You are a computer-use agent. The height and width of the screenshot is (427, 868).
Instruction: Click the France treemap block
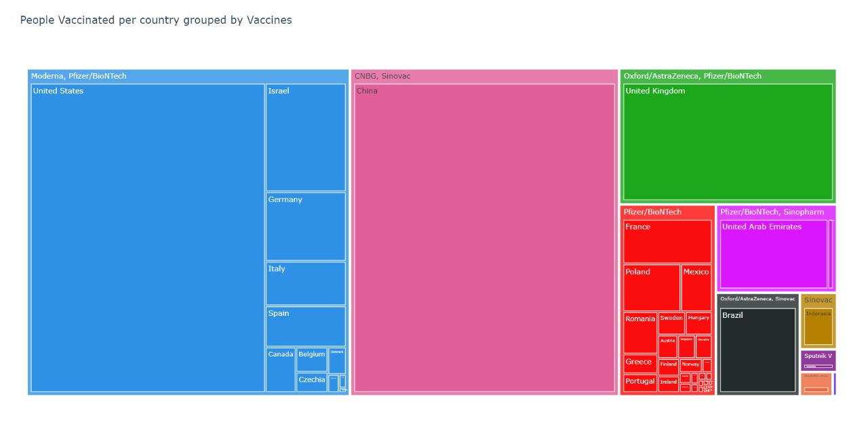click(667, 241)
